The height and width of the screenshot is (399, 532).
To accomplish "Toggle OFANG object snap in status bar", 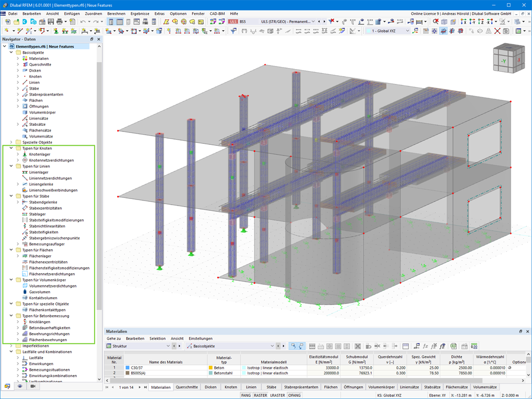I will (x=294, y=395).
